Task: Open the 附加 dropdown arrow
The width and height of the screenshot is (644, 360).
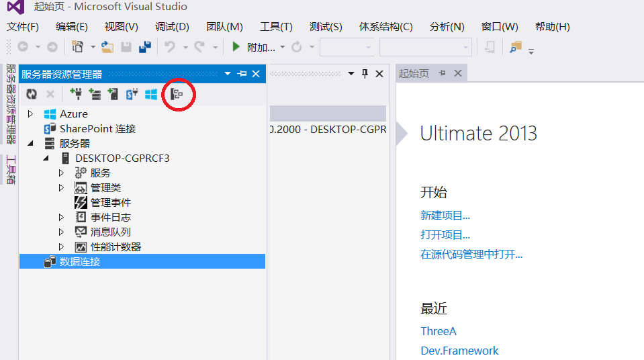Action: click(x=282, y=47)
